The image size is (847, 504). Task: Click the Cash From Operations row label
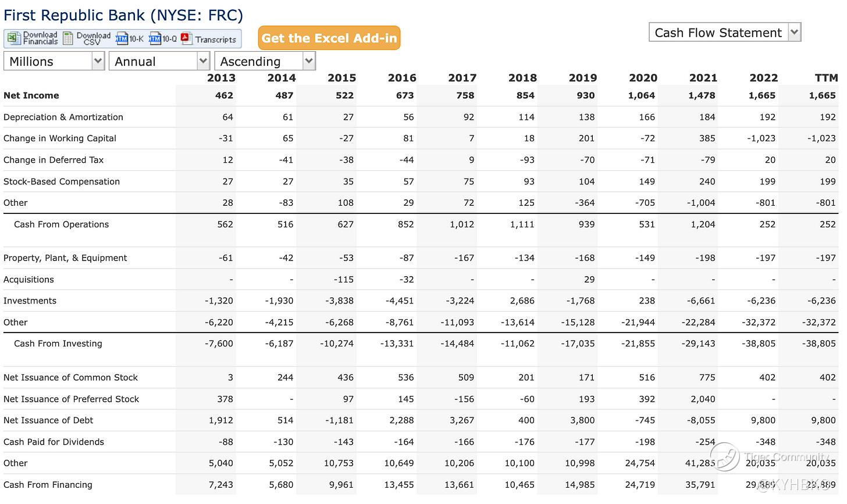(61, 224)
